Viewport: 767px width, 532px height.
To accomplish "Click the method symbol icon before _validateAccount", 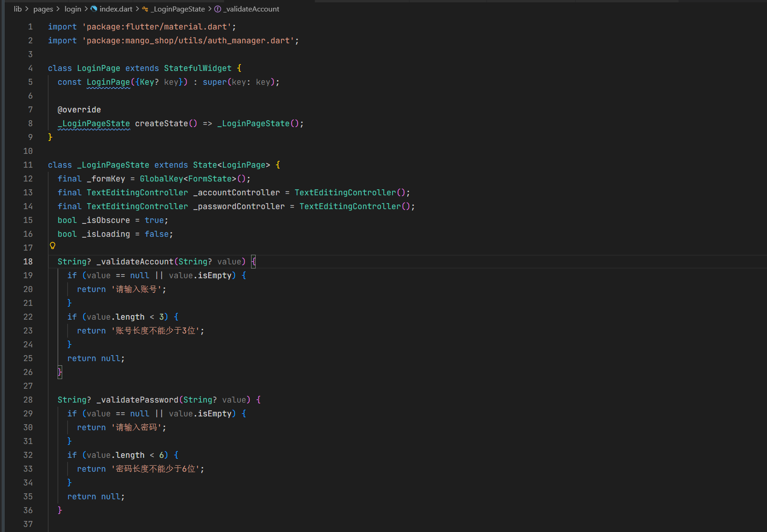I will click(x=217, y=9).
